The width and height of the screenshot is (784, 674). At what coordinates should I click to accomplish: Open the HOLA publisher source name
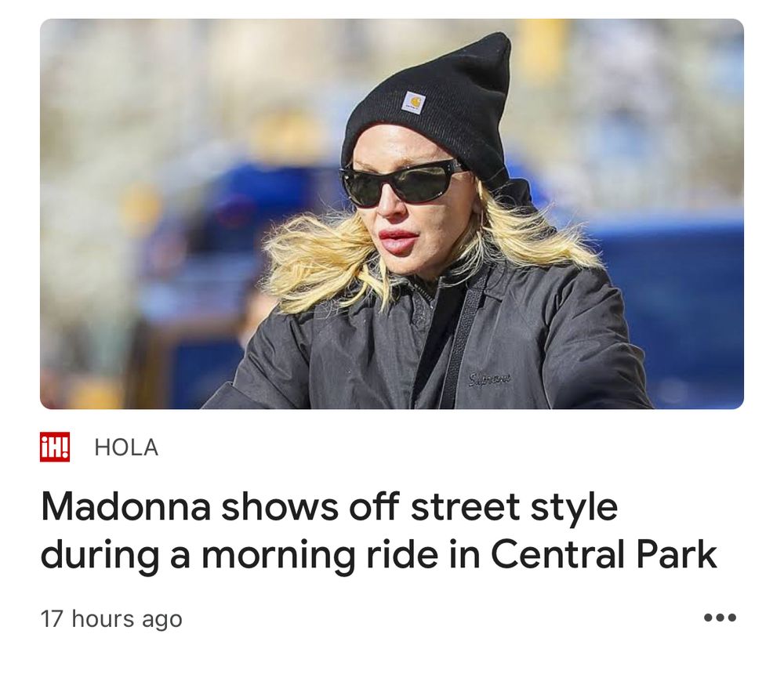point(126,447)
